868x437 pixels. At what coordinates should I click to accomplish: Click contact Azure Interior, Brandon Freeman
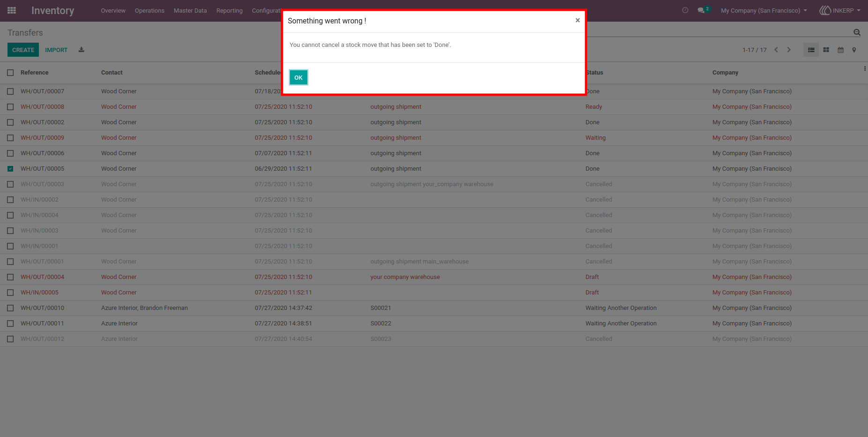(144, 308)
